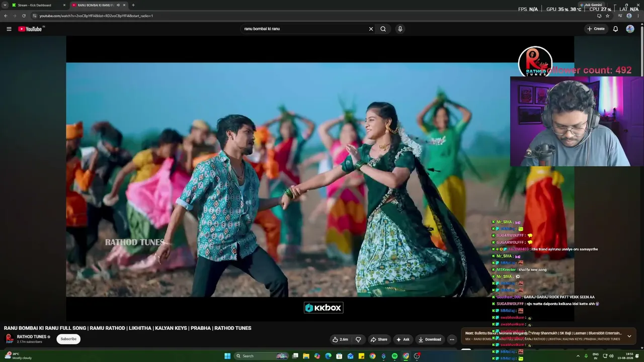Viewport: 644px width, 362px height.
Task: Open a new browser tab
Action: (133, 5)
